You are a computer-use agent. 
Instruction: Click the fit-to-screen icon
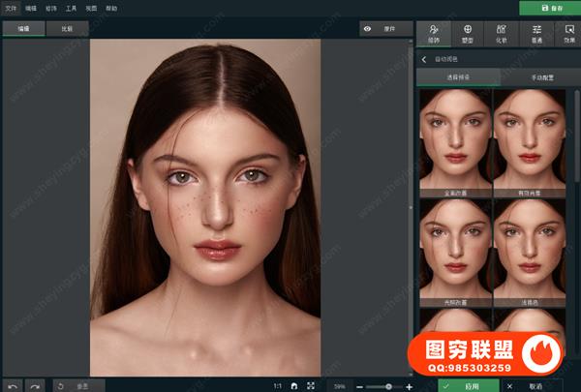coord(310,385)
